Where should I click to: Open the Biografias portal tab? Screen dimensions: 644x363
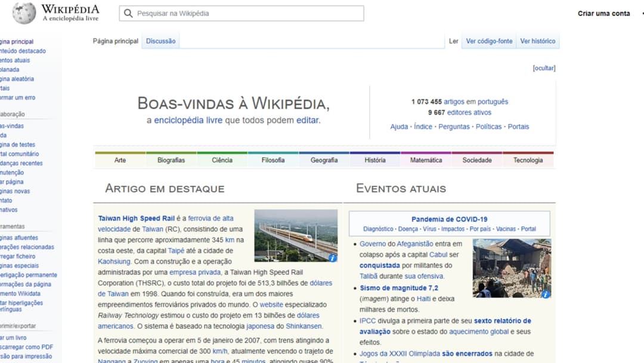pyautogui.click(x=171, y=160)
